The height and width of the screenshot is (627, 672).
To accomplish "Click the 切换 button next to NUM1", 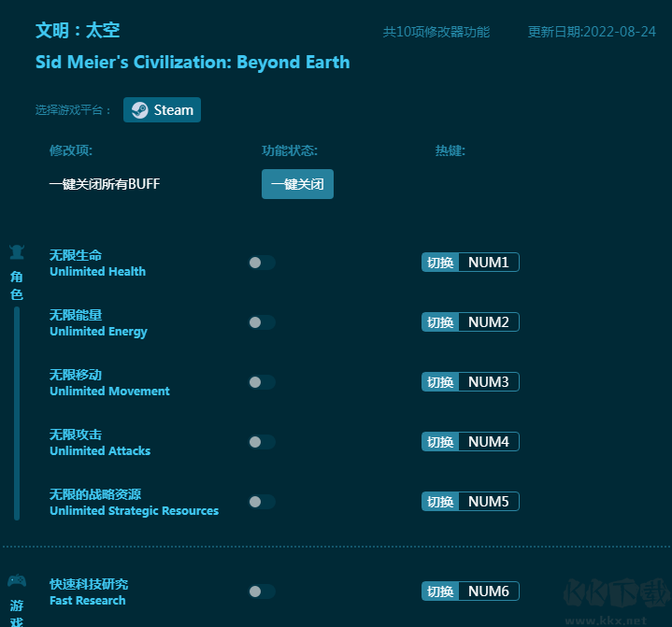I will point(440,263).
